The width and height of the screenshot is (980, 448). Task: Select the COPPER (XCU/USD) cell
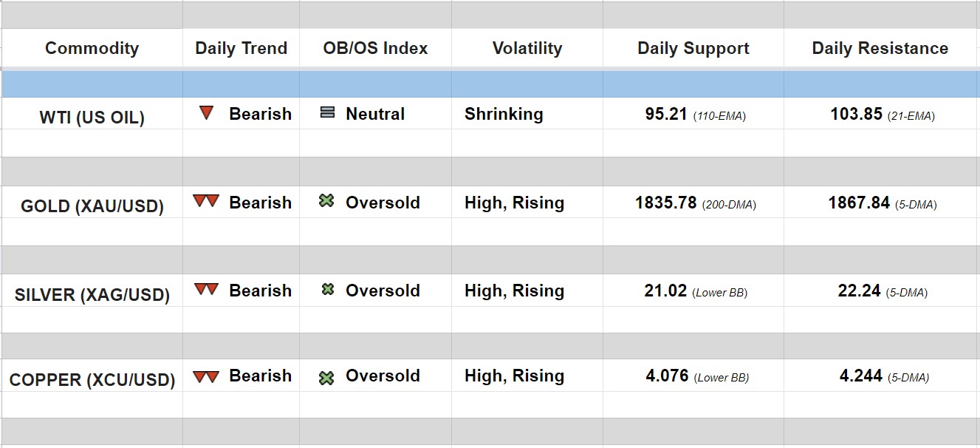(92, 380)
